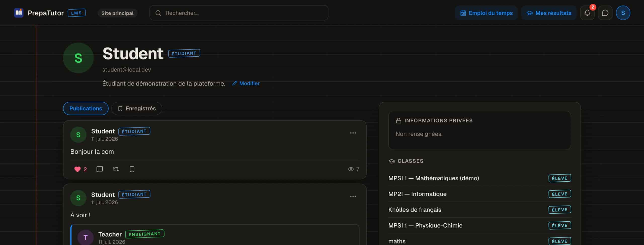Click the Teacher name in quoted post
This screenshot has width=644, height=245.
coord(110,234)
